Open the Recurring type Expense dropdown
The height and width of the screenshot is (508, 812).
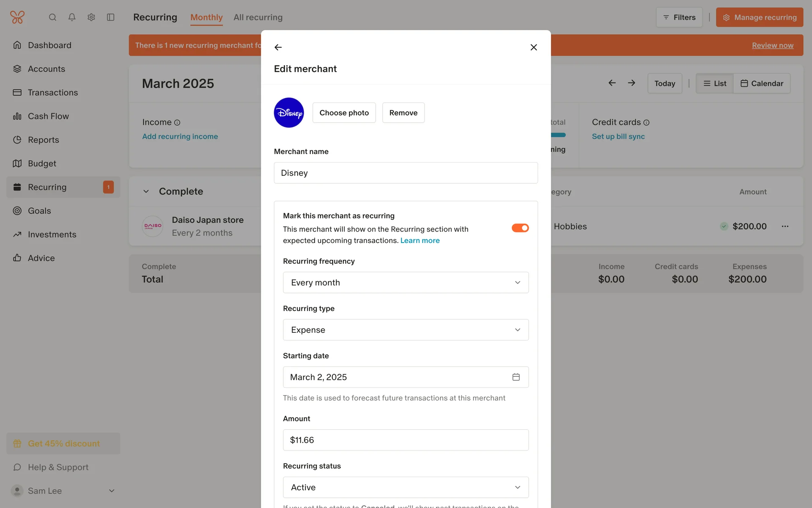406,330
